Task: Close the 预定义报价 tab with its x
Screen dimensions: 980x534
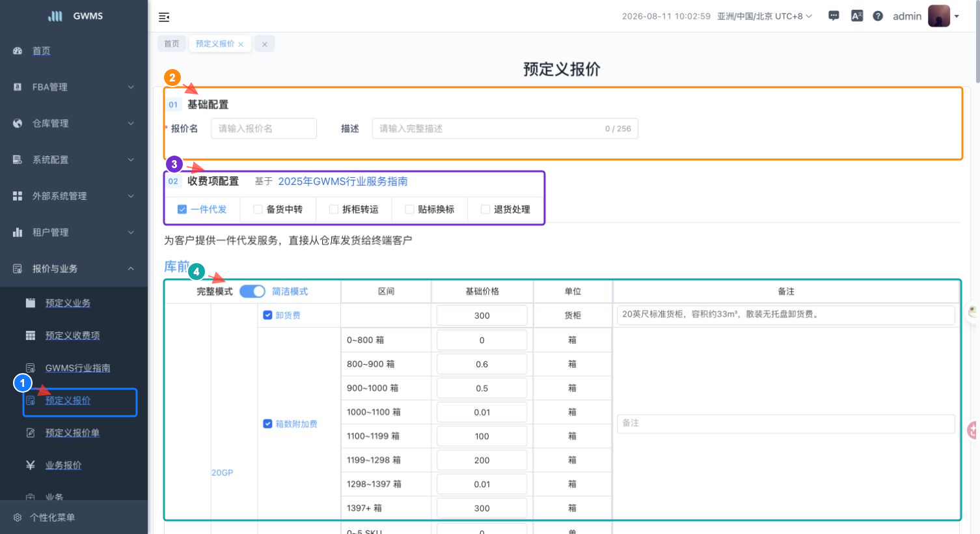Action: (241, 44)
